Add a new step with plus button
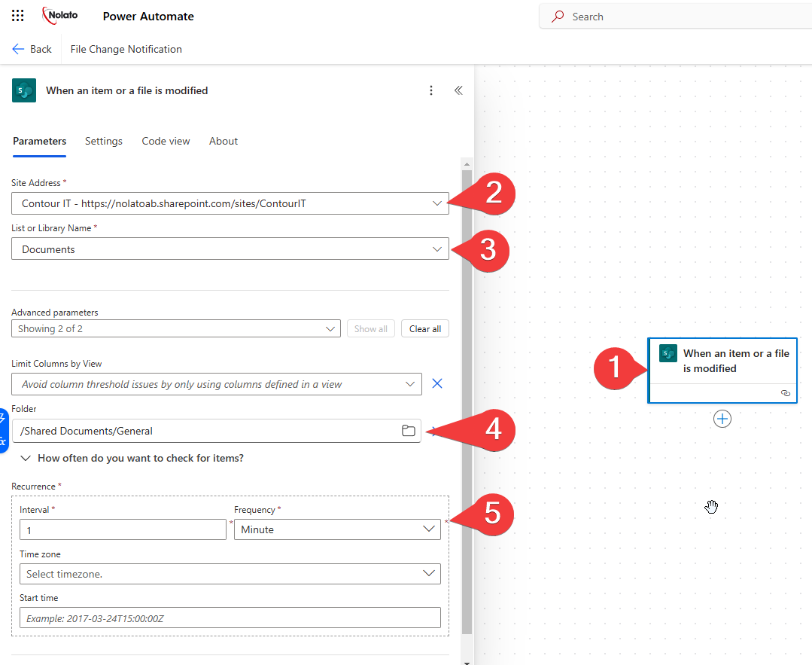The image size is (812, 665). (722, 419)
